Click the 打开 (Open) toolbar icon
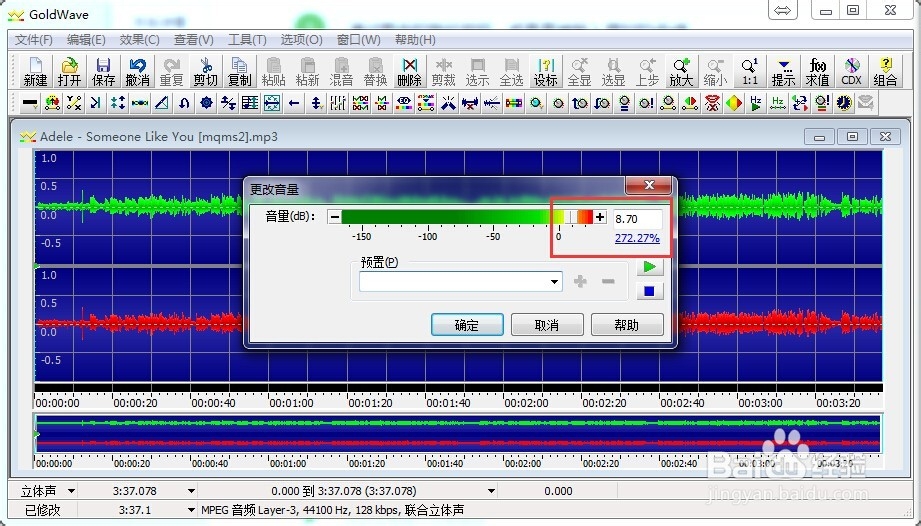This screenshot has height=526, width=921. tap(69, 72)
